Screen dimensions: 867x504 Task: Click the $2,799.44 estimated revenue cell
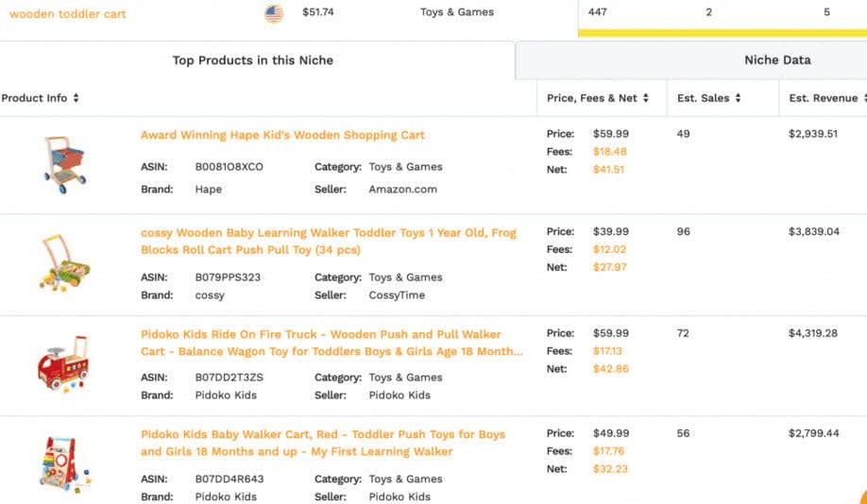[814, 433]
